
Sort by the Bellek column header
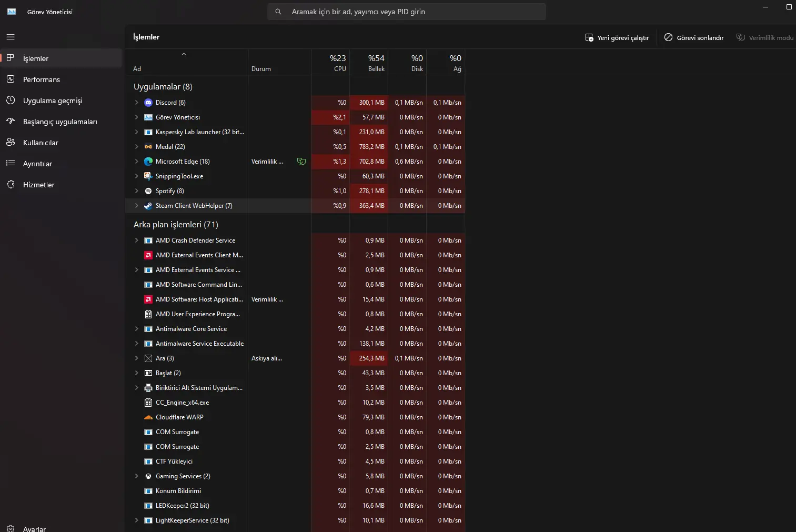369,62
